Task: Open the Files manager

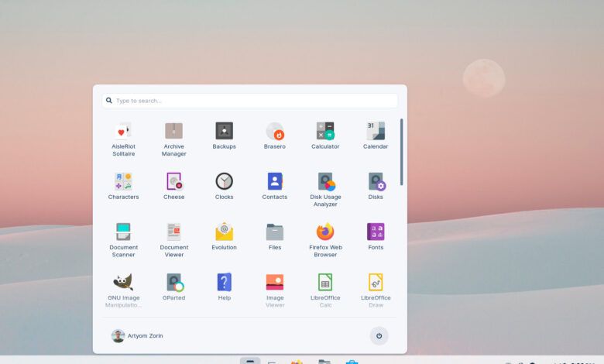Action: pos(275,236)
